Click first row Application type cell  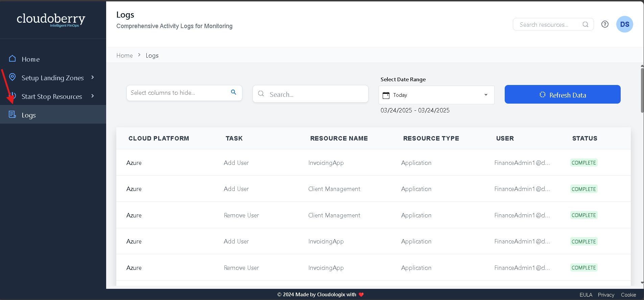pyautogui.click(x=416, y=163)
